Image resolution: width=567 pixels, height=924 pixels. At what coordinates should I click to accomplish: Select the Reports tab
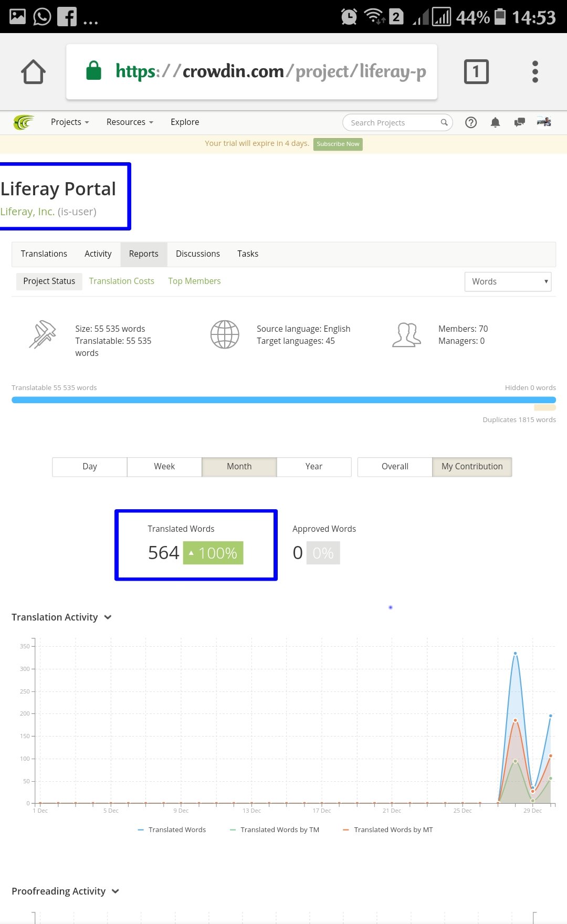(144, 254)
